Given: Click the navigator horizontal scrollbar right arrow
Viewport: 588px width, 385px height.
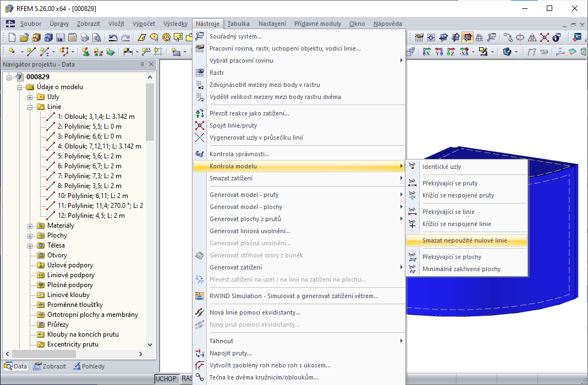Looking at the screenshot, I should coord(141,354).
